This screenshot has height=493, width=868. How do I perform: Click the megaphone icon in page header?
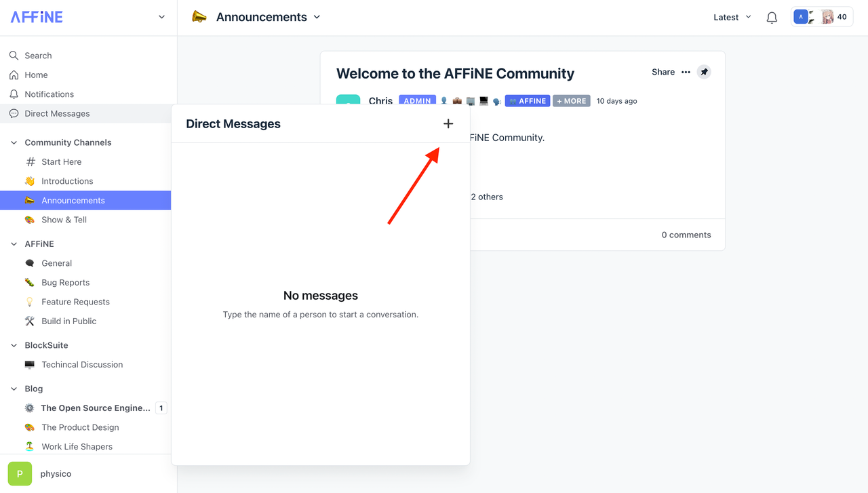[x=199, y=17]
